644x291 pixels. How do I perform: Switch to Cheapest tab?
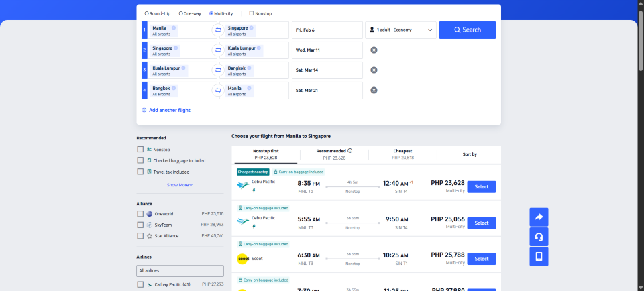click(402, 154)
